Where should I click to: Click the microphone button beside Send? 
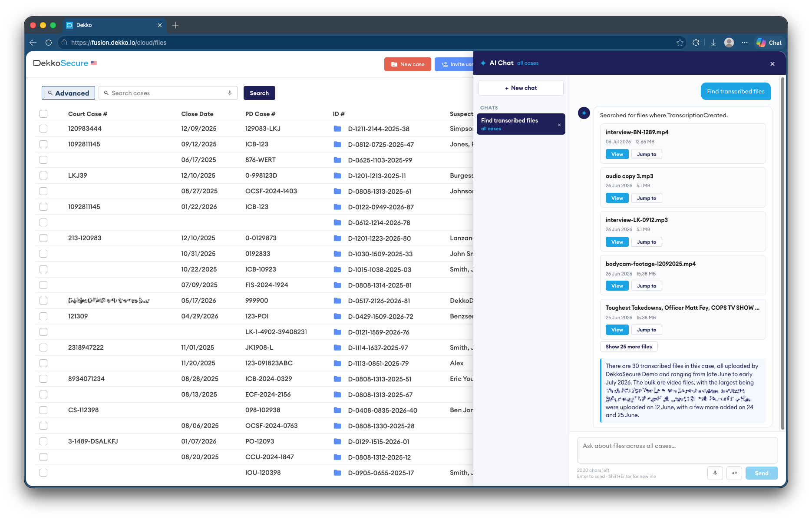tap(715, 473)
